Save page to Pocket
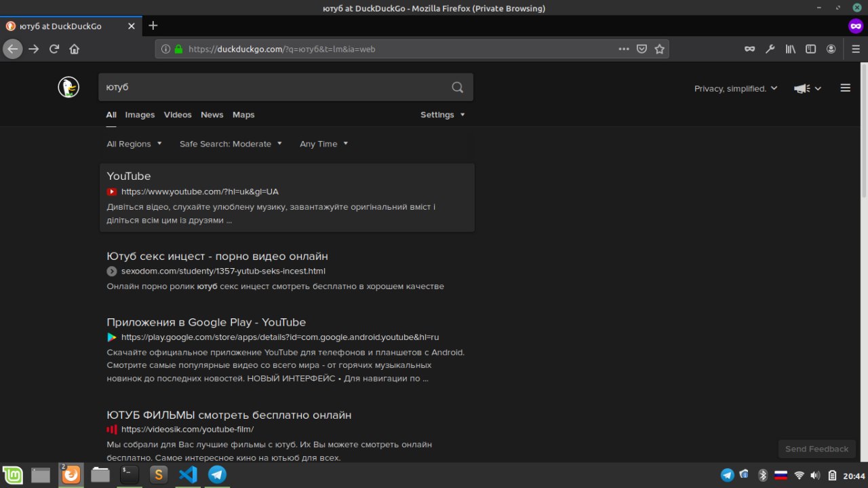Image resolution: width=868 pixels, height=488 pixels. 642,49
